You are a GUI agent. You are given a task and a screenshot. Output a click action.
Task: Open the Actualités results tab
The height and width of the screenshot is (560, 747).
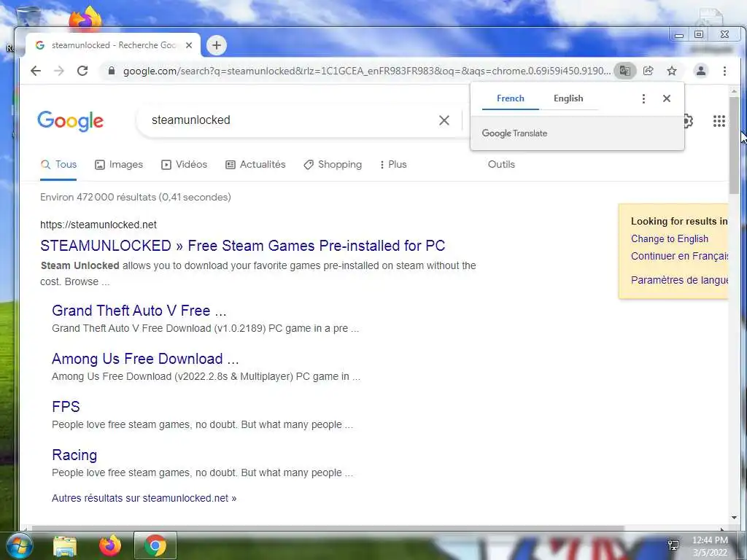pos(255,165)
